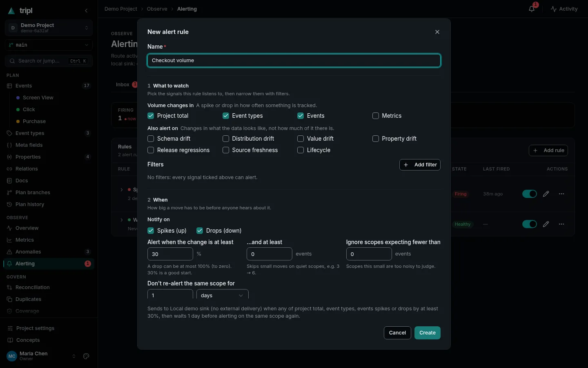Screen dimensions: 588x368
Task: Tick the Source freshness checkbox
Action: [x=226, y=150]
